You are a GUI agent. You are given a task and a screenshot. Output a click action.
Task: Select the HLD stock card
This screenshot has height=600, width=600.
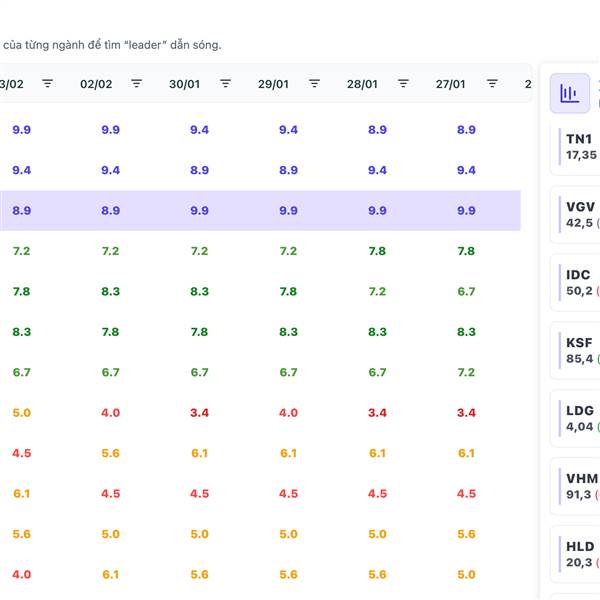pos(578,554)
